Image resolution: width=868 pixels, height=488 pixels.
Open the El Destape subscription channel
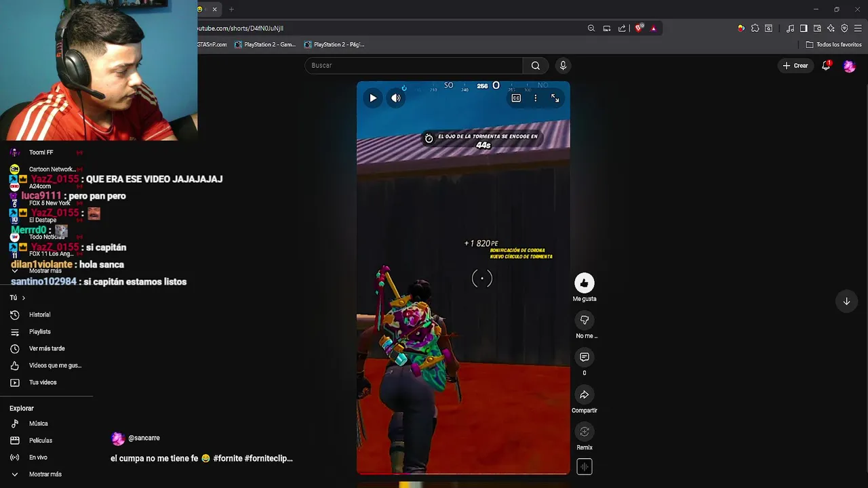click(42, 220)
